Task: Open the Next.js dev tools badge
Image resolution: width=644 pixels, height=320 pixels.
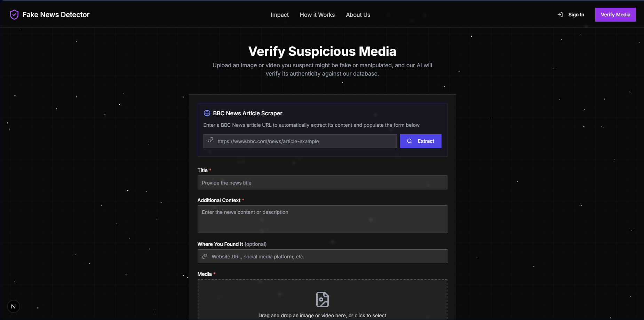Action: (14, 306)
